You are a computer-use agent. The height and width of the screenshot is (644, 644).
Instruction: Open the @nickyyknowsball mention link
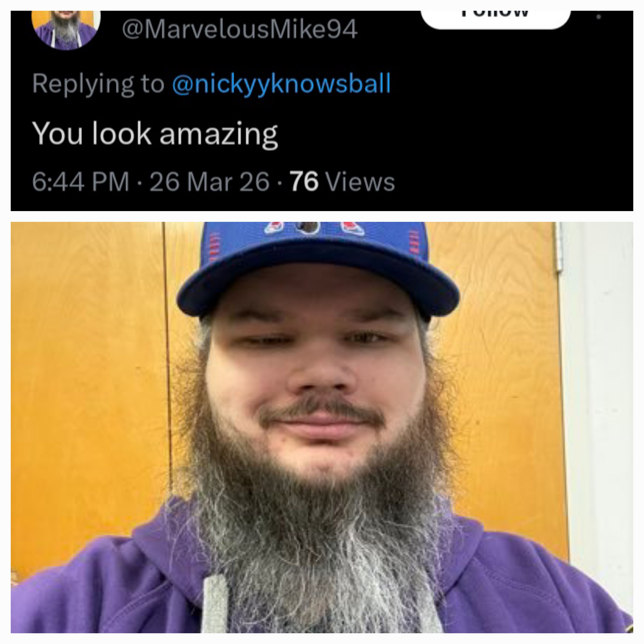click(281, 84)
